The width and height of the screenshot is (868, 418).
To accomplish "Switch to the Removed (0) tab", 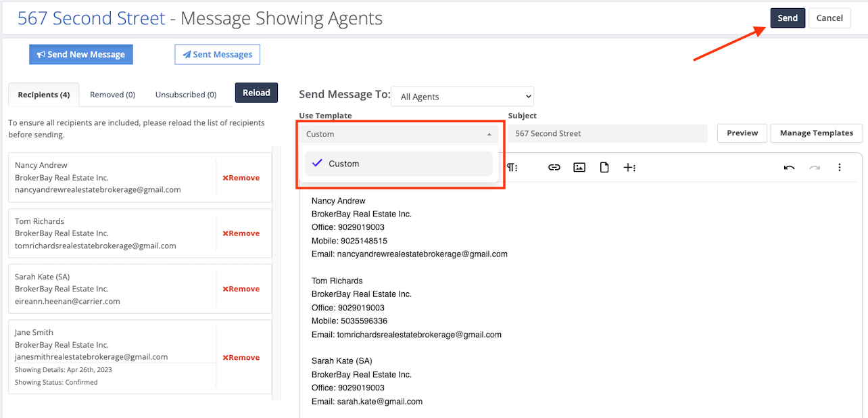I will pos(112,95).
